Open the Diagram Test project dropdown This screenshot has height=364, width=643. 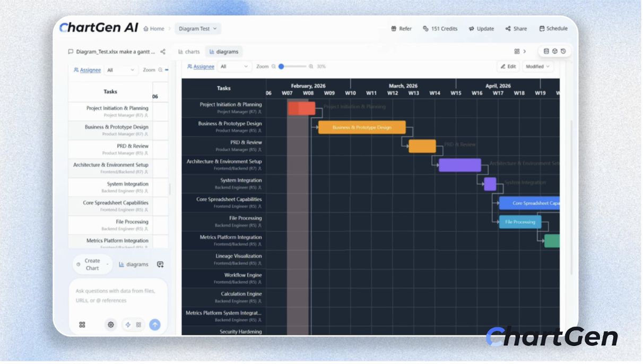point(198,29)
